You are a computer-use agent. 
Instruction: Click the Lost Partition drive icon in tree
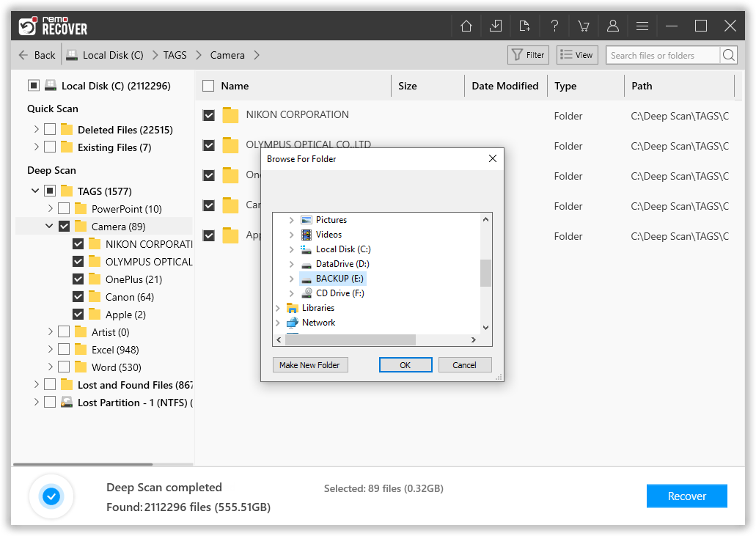(67, 402)
